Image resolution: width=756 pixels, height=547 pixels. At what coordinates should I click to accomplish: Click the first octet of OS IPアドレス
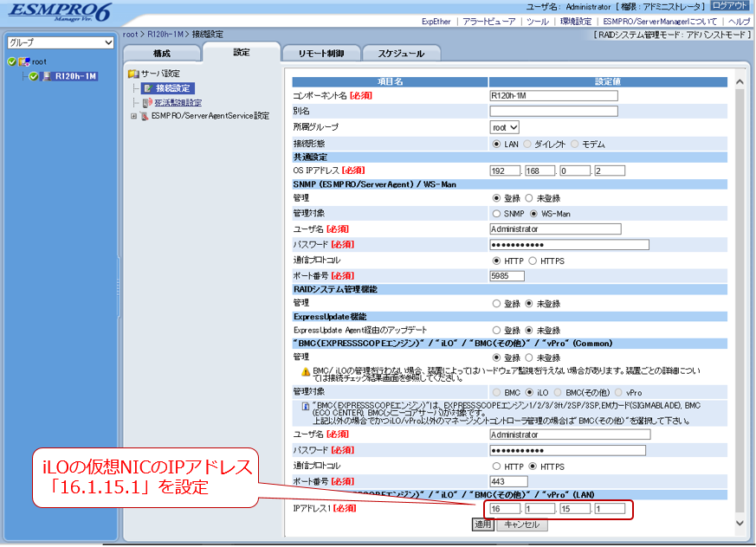tap(505, 171)
